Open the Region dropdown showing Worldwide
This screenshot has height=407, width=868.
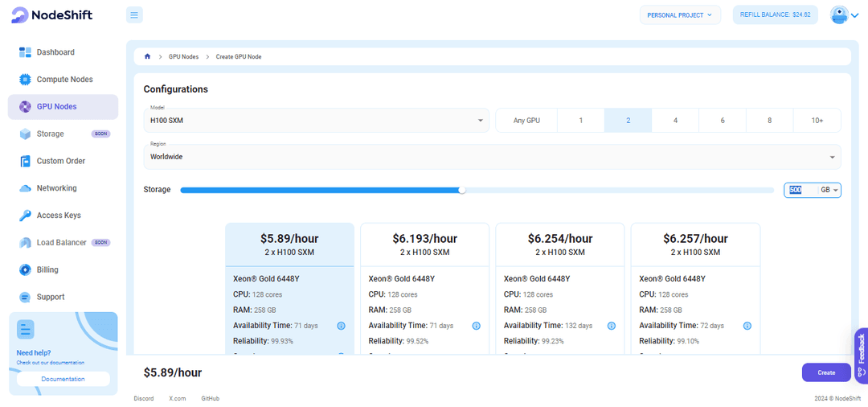click(x=492, y=157)
